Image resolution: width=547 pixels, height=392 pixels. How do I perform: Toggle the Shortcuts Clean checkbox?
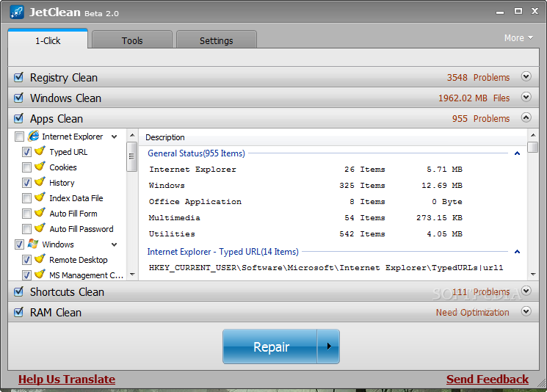tap(19, 291)
